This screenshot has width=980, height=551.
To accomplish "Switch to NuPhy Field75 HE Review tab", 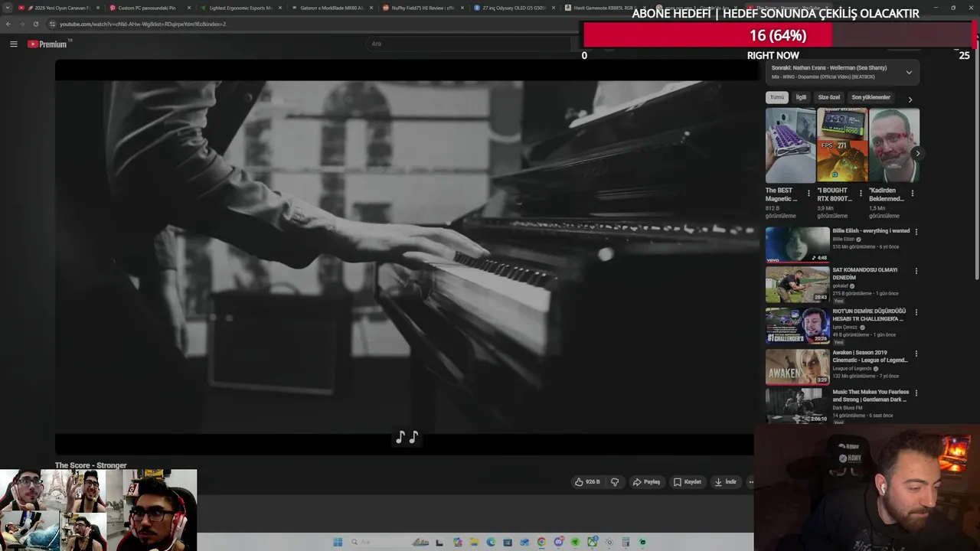I will [x=422, y=8].
